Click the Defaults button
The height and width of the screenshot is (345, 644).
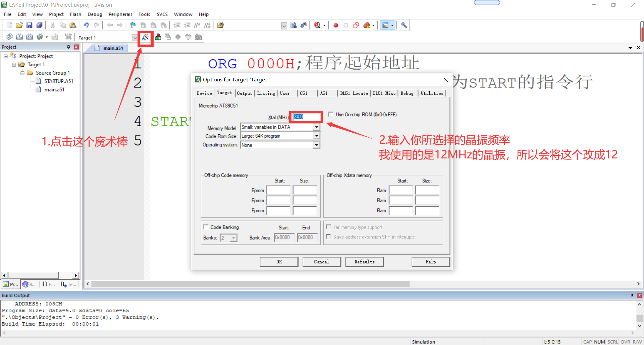[x=365, y=262]
